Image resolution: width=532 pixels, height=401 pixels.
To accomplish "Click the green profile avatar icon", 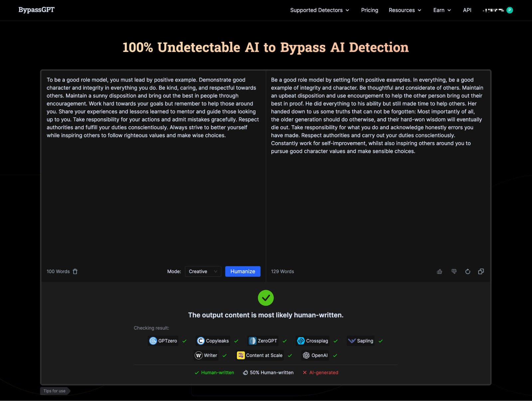I will 509,10.
